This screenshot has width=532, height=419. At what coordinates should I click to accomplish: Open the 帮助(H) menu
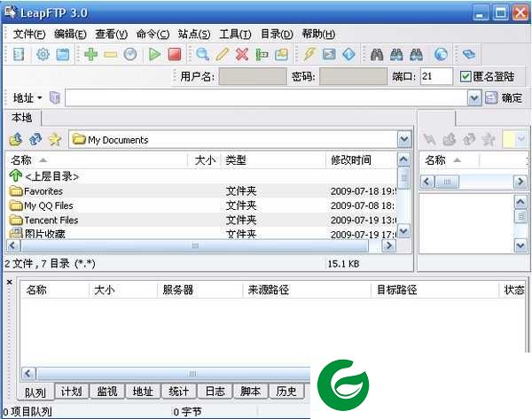(x=318, y=35)
